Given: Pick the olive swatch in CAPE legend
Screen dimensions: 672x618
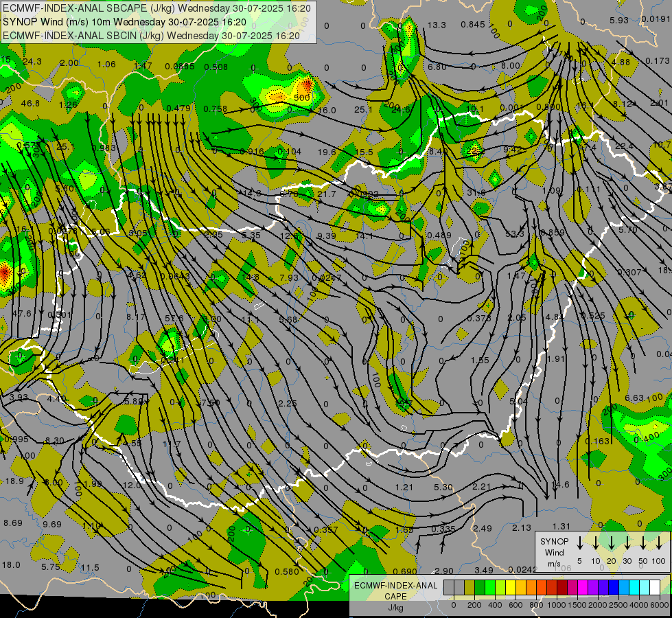Looking at the screenshot, I should tap(470, 587).
